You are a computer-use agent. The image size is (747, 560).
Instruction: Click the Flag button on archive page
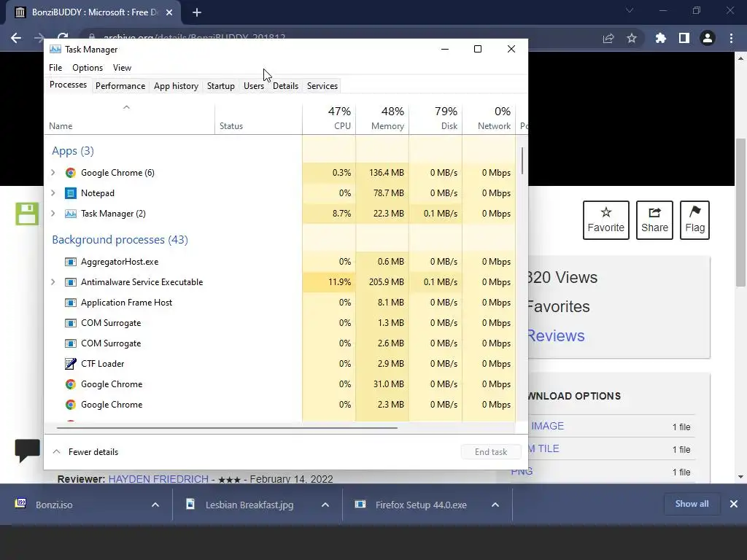[694, 220]
